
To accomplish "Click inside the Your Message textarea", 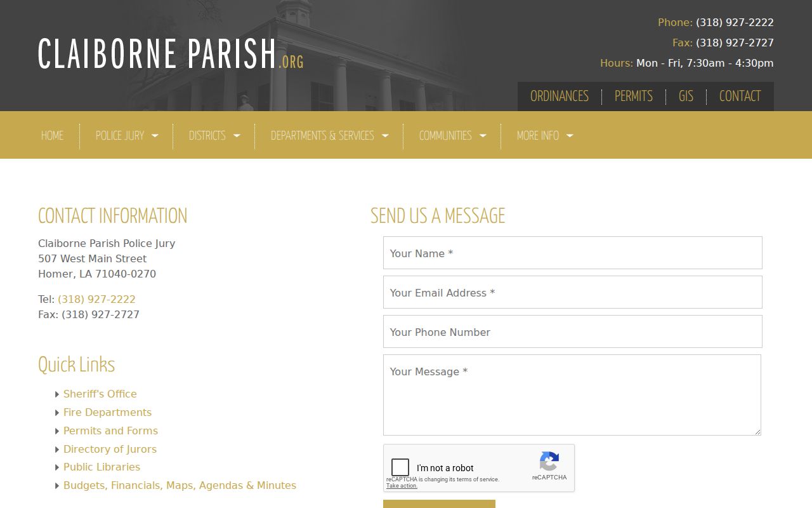I will [572, 395].
